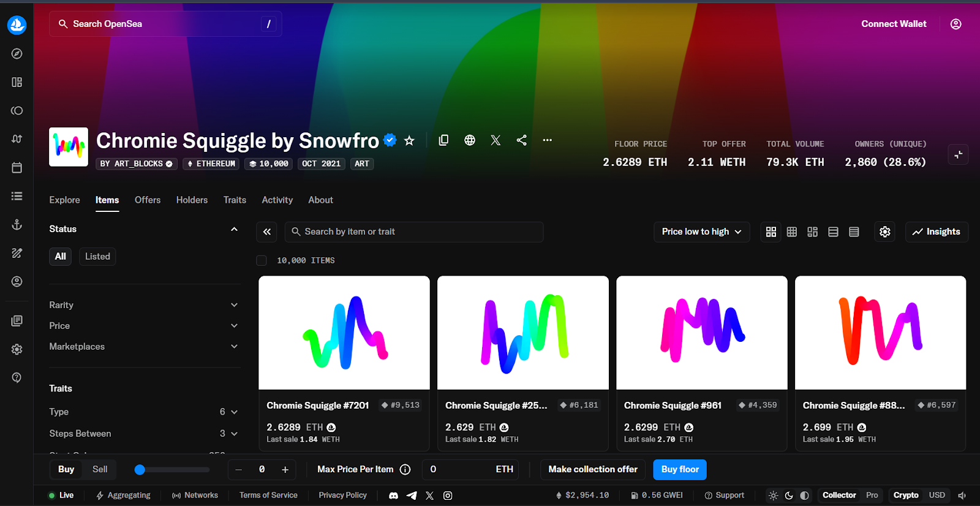Switch to the Activity tab
The width and height of the screenshot is (980, 506).
[277, 200]
